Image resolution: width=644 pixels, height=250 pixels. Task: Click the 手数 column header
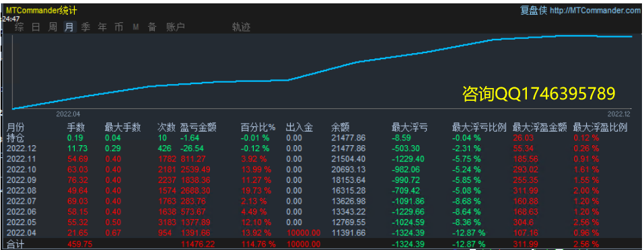tap(76, 128)
